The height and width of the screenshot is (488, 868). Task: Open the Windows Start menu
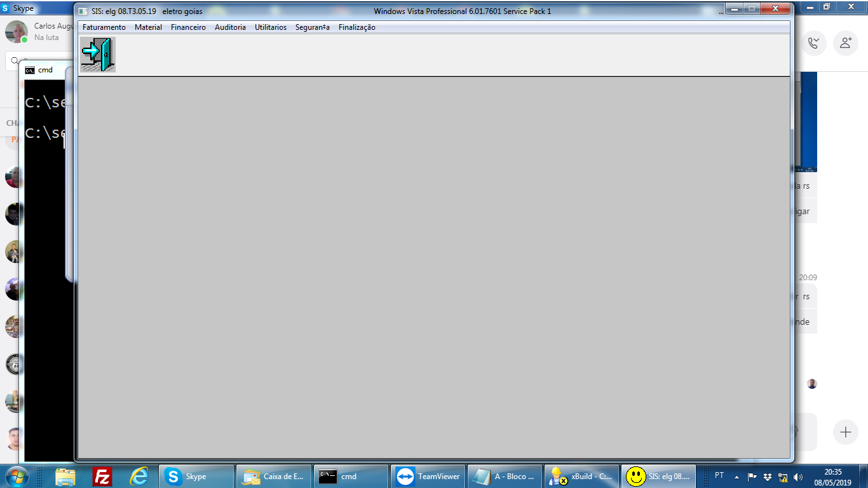[16, 476]
